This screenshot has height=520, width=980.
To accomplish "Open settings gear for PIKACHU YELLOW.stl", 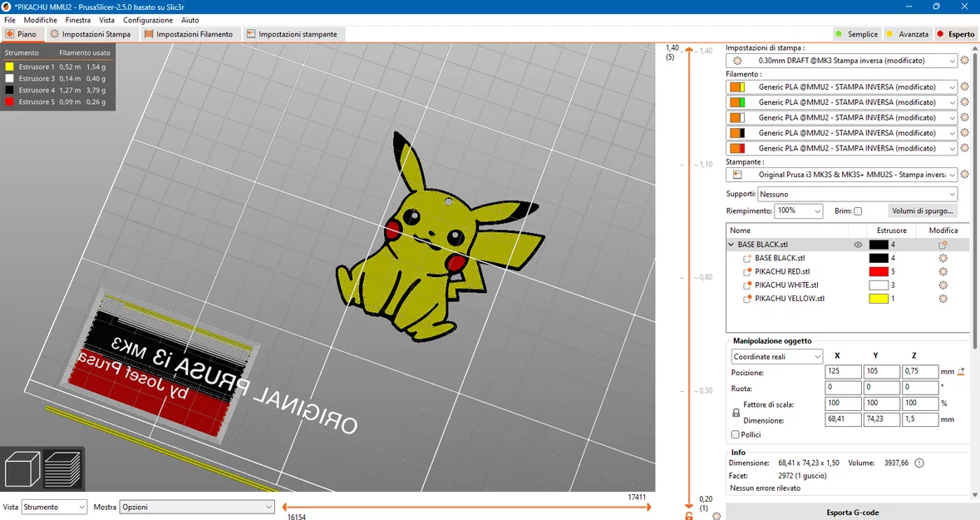I will click(x=943, y=299).
